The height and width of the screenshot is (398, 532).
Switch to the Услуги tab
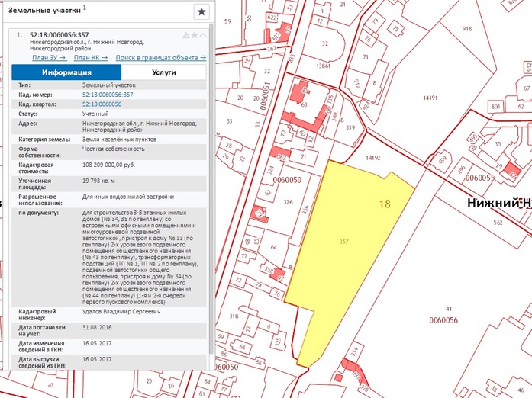[163, 72]
